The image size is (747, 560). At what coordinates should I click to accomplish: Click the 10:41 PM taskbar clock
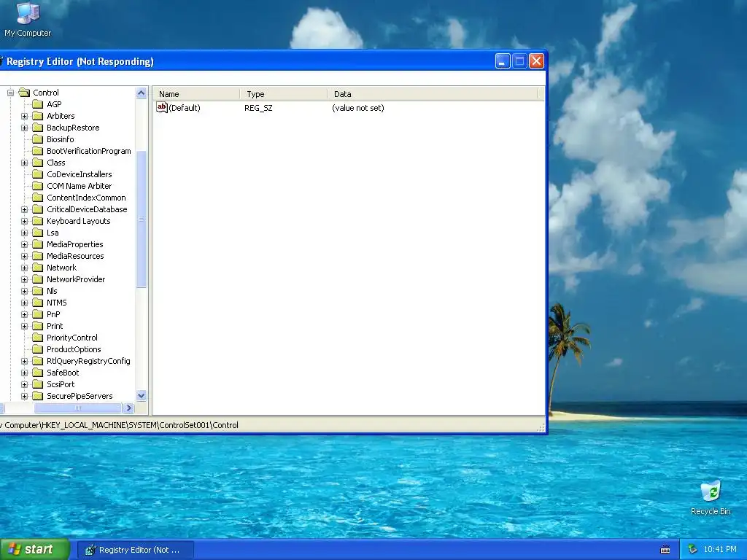pyautogui.click(x=720, y=550)
